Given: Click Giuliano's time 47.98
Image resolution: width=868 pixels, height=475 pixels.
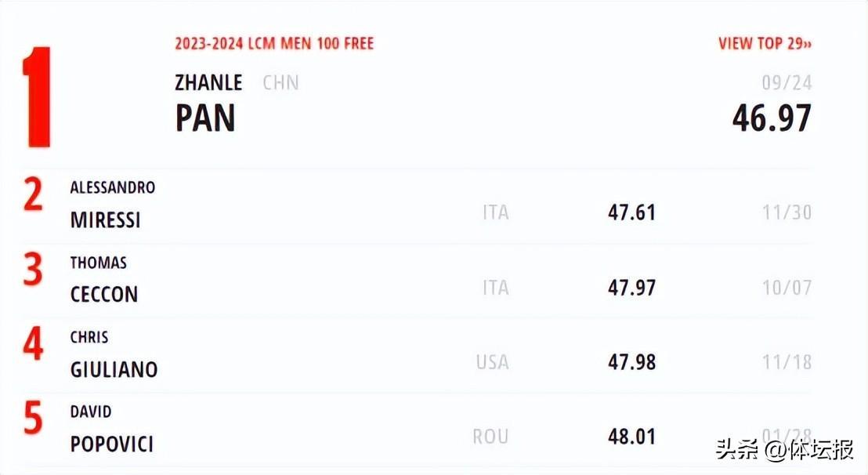Looking at the screenshot, I should coord(631,362).
